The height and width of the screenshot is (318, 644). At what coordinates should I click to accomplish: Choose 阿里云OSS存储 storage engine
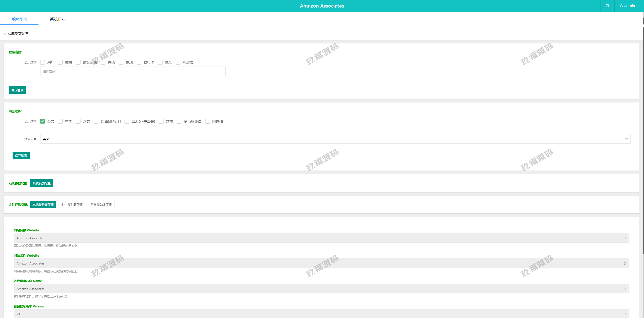(x=101, y=204)
